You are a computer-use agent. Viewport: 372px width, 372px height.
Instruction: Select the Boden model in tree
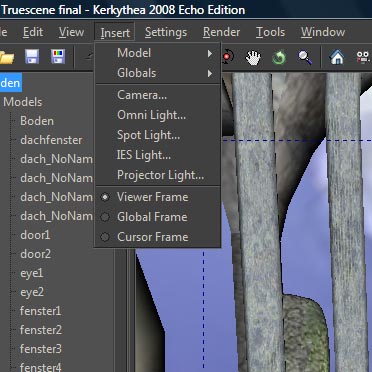37,121
